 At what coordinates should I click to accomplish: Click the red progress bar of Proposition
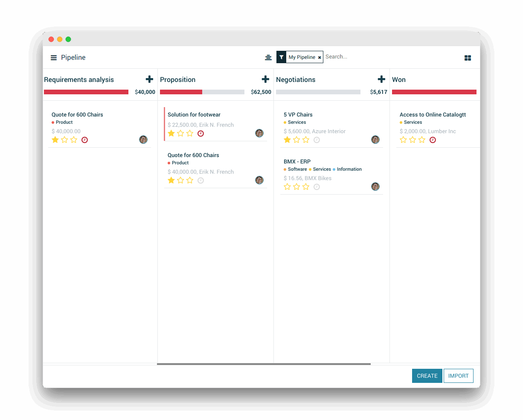coord(181,92)
